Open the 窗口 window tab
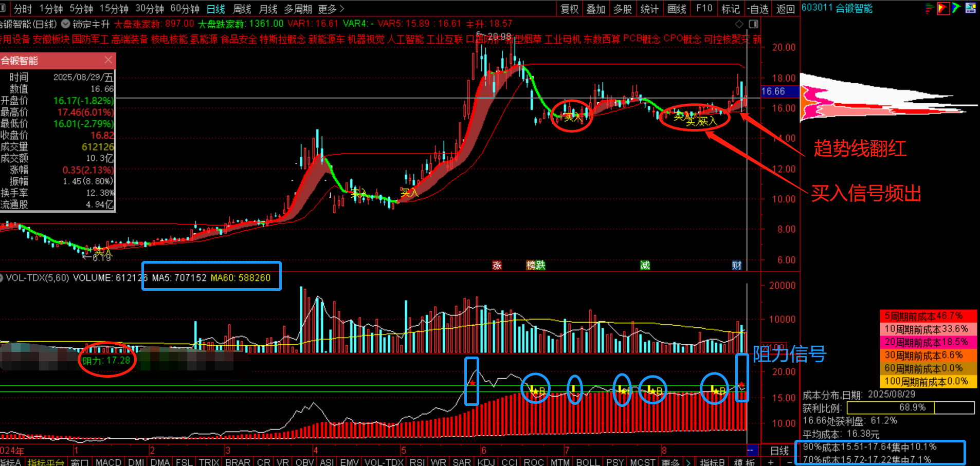980x466 pixels. pos(79,462)
